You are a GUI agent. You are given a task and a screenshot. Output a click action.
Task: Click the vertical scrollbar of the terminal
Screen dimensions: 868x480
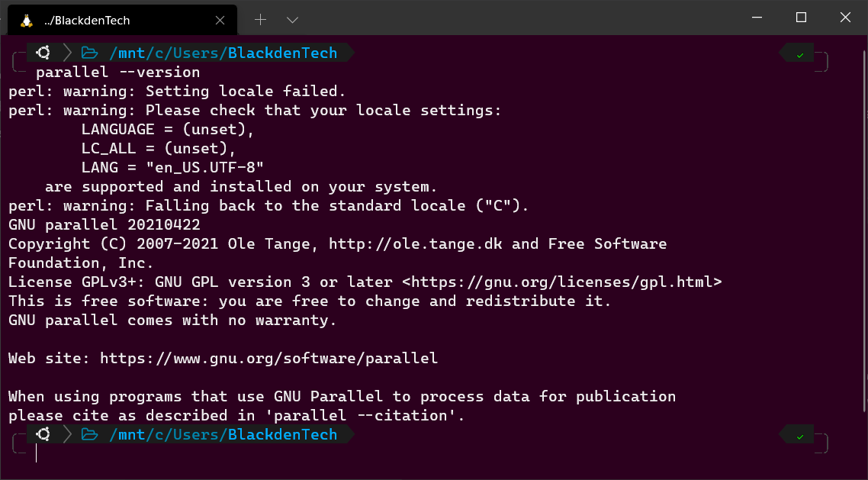pos(864,230)
